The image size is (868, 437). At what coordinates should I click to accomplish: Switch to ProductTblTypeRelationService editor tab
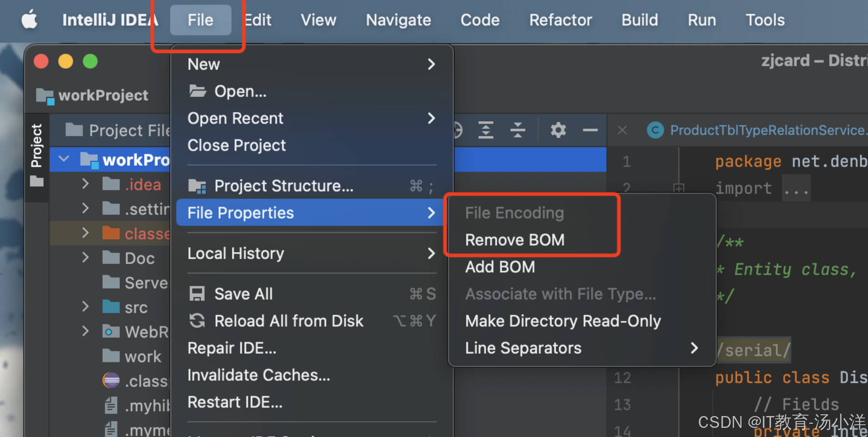click(x=757, y=130)
